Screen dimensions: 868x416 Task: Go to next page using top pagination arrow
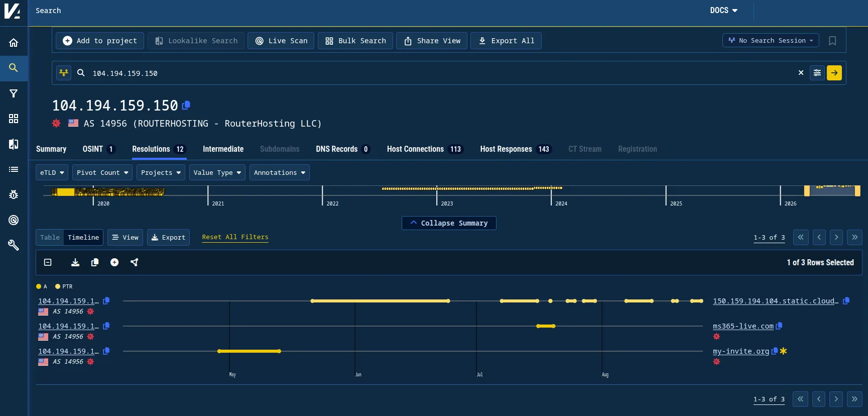(836, 237)
